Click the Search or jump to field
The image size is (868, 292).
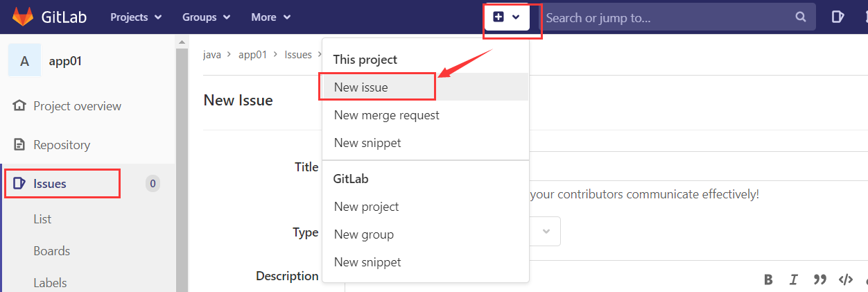[x=666, y=17]
